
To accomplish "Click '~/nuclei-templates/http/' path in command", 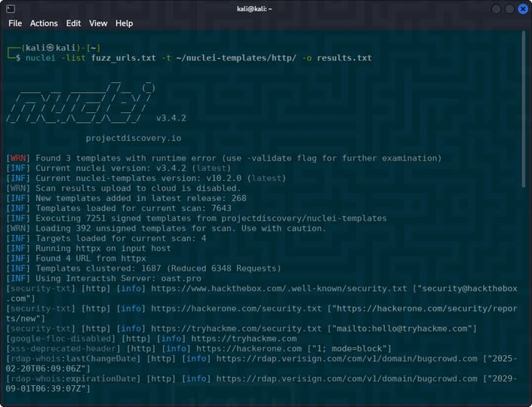I will tap(236, 58).
